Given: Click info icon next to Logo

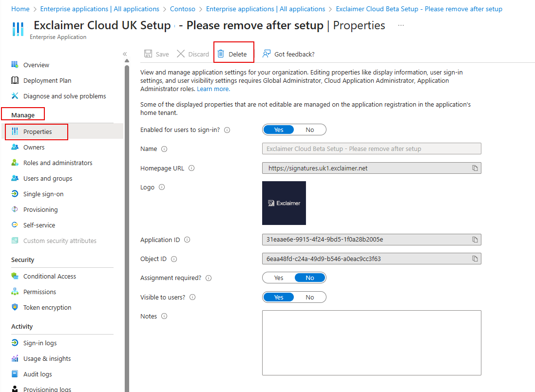Looking at the screenshot, I should click(162, 187).
